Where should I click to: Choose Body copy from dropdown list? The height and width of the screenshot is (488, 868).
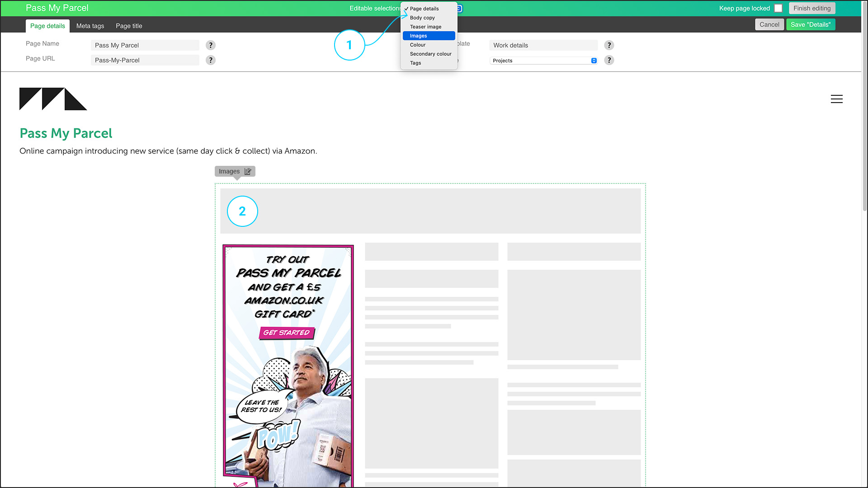coord(422,18)
